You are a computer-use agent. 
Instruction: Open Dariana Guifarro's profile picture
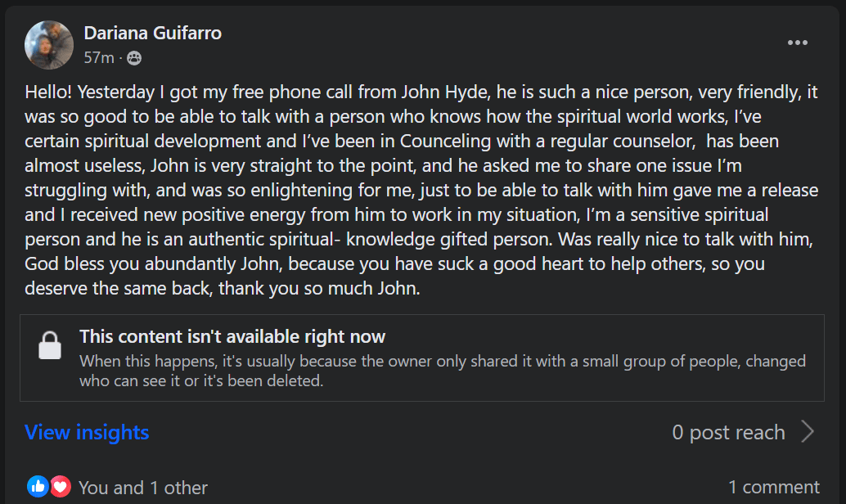click(49, 45)
